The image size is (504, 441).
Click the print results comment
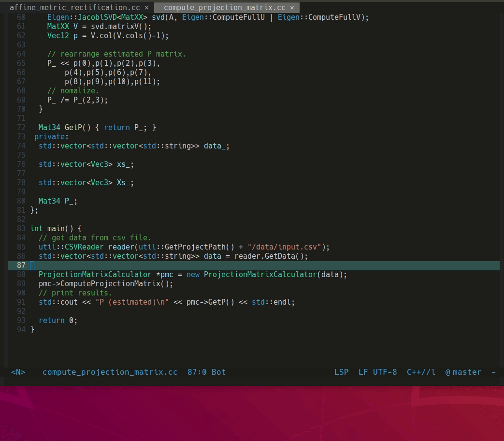click(x=75, y=293)
